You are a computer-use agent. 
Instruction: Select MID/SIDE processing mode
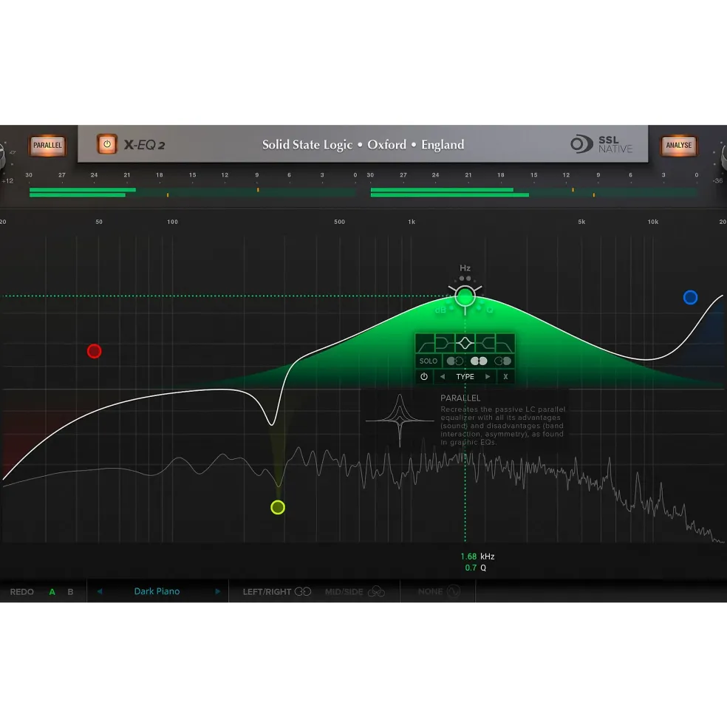point(355,591)
